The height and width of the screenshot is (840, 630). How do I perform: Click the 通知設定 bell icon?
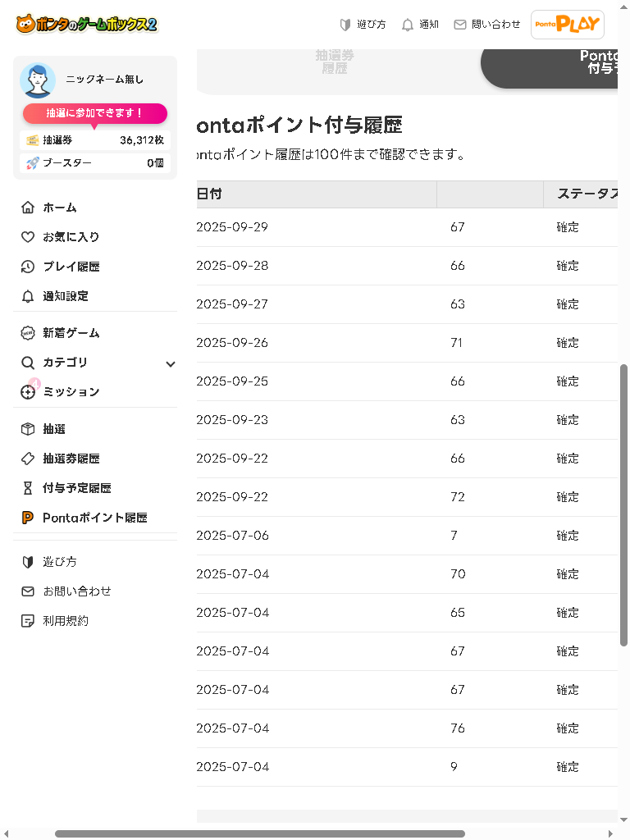[x=28, y=296]
